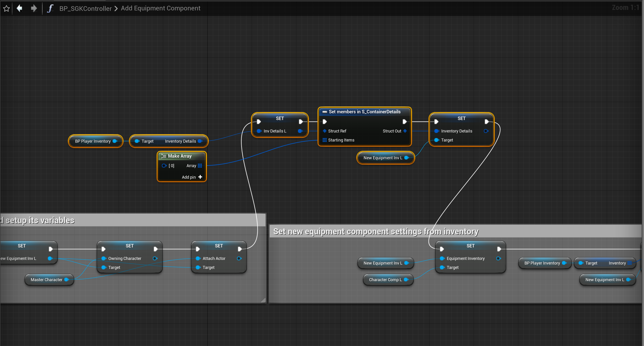Click the Add pin plus icon
644x346 pixels.
tap(200, 177)
